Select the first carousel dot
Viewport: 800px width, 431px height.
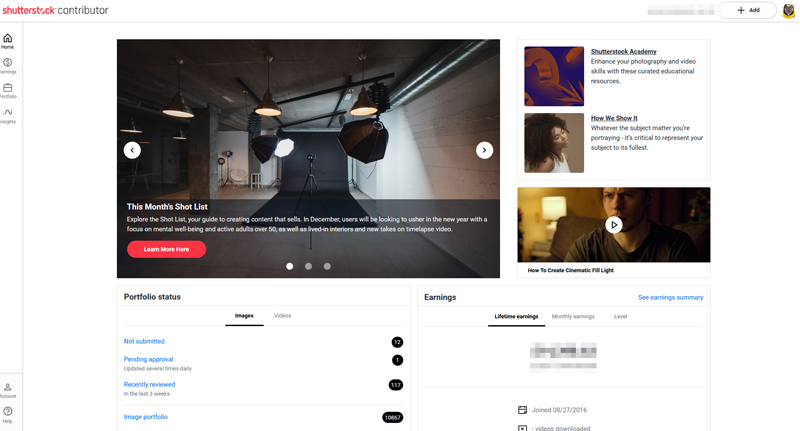click(290, 266)
